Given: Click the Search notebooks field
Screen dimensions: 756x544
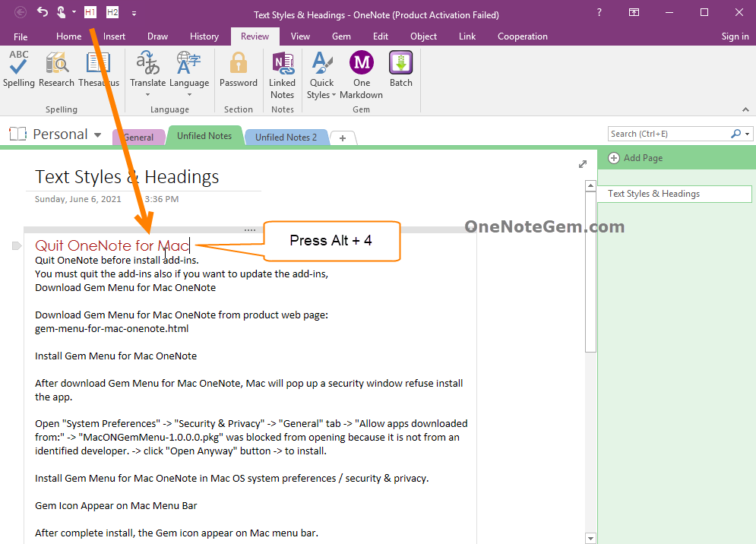Looking at the screenshot, I should 669,134.
